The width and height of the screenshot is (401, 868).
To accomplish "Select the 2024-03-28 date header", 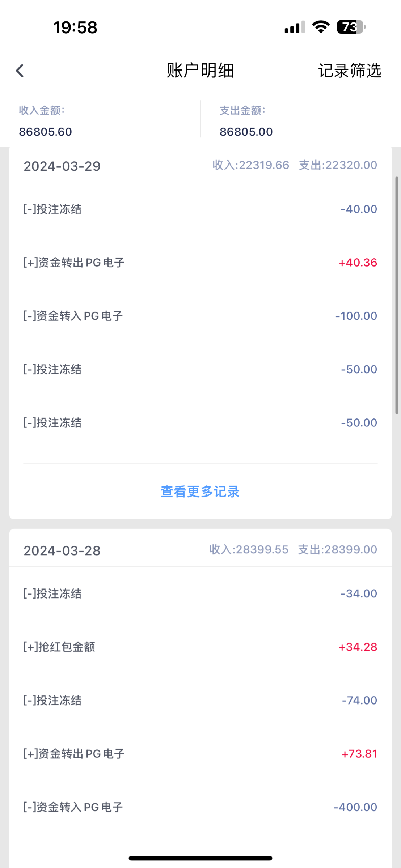I will (62, 550).
